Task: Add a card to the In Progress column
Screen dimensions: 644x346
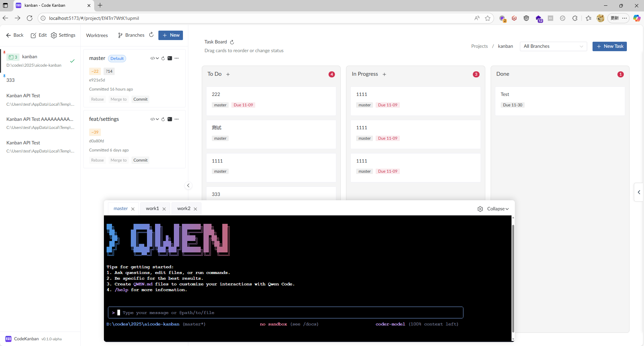Action: point(384,74)
